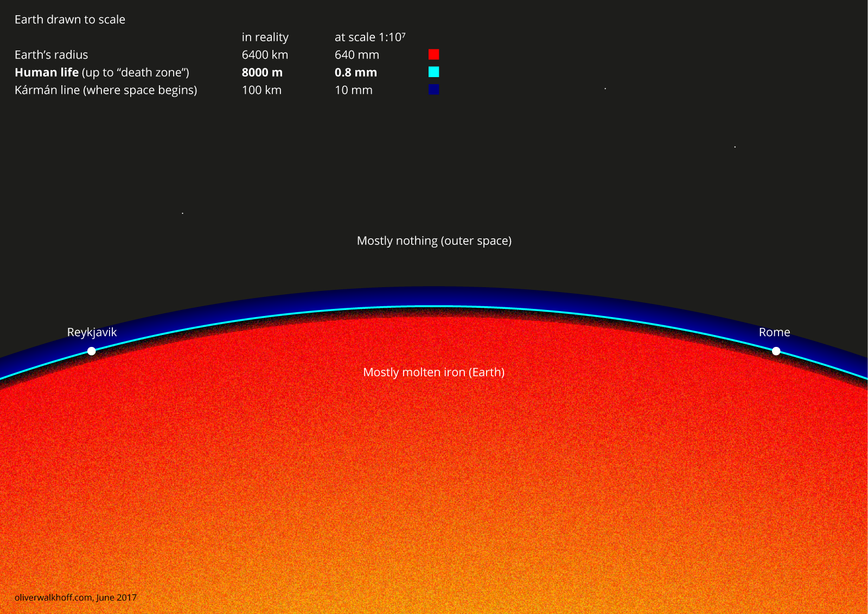Screen dimensions: 868x614
Task: Click the "Mostly molten iron (Earth)" label
Action: coord(433,372)
